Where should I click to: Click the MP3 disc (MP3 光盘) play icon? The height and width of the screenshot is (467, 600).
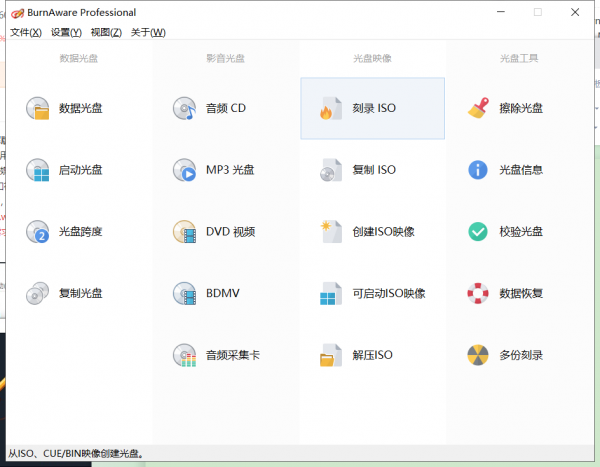point(184,170)
